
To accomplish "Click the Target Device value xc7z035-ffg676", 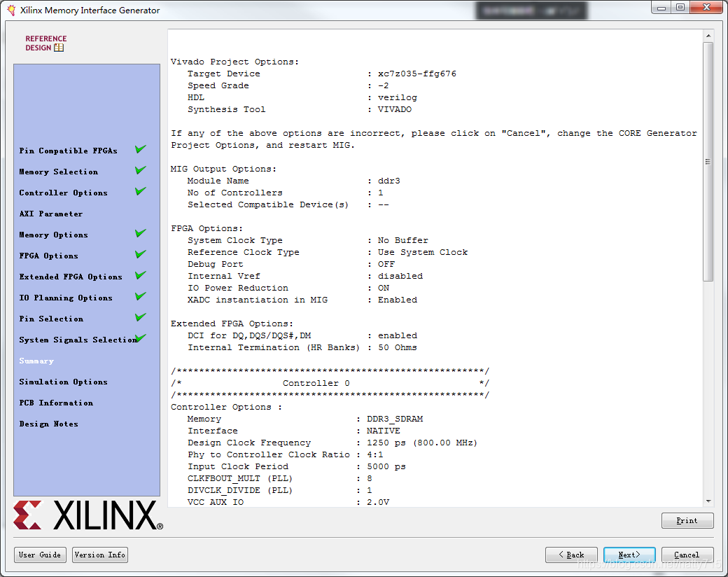I will [x=417, y=74].
